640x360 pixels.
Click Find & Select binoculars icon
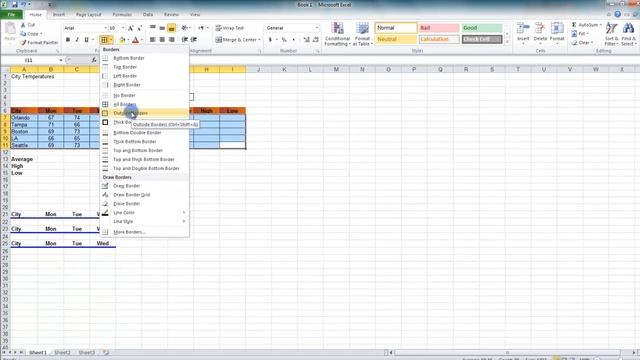pos(628,29)
